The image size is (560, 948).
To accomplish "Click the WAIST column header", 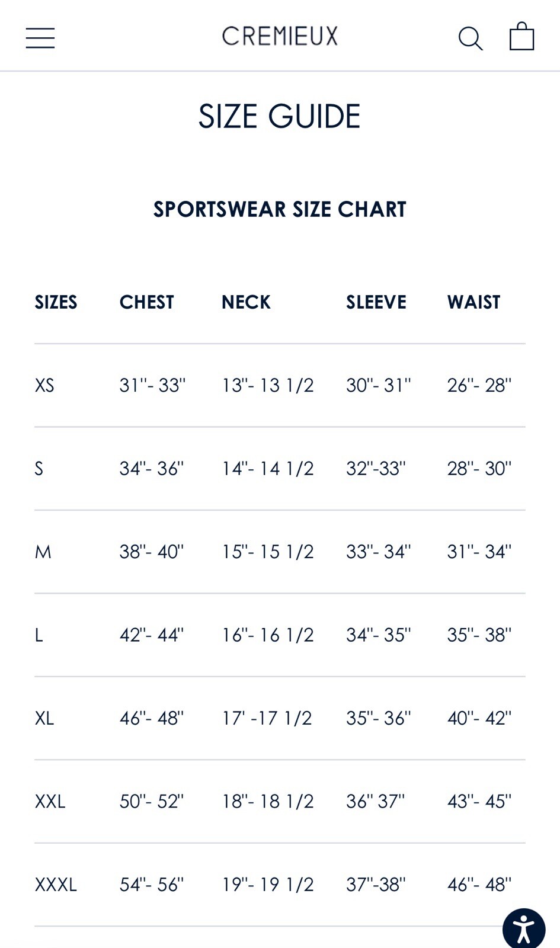I will coord(473,302).
